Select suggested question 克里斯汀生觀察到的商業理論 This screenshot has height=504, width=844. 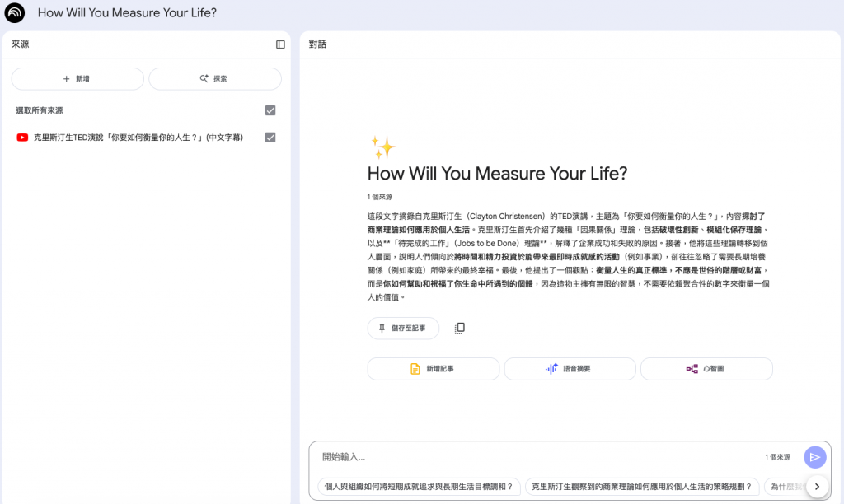coord(641,487)
